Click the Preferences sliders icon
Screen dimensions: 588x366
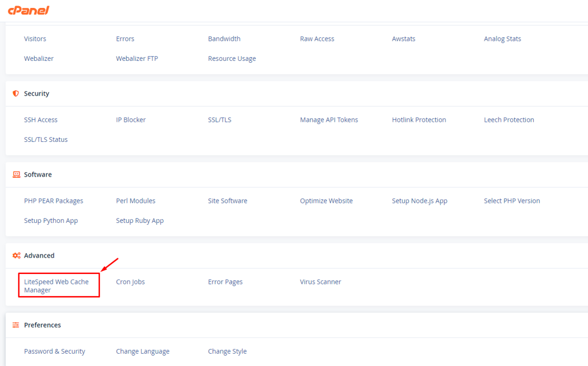(16, 325)
